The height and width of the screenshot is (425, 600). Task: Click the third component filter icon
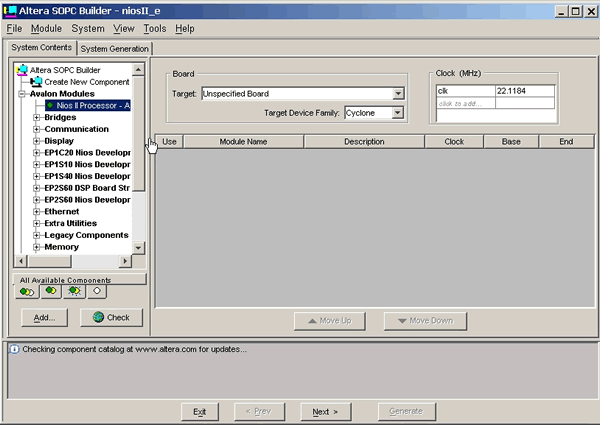[73, 292]
